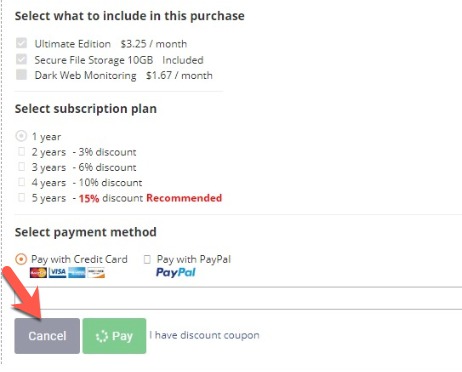Click the VISA card logo
462x372 pixels.
(x=58, y=273)
